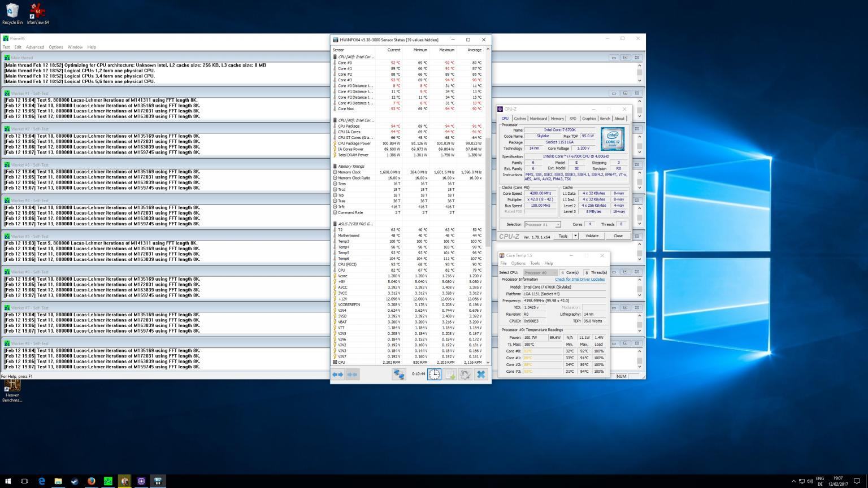Switch to CPU-Z SPD tab
Image resolution: width=868 pixels, height=488 pixels.
coord(573,119)
